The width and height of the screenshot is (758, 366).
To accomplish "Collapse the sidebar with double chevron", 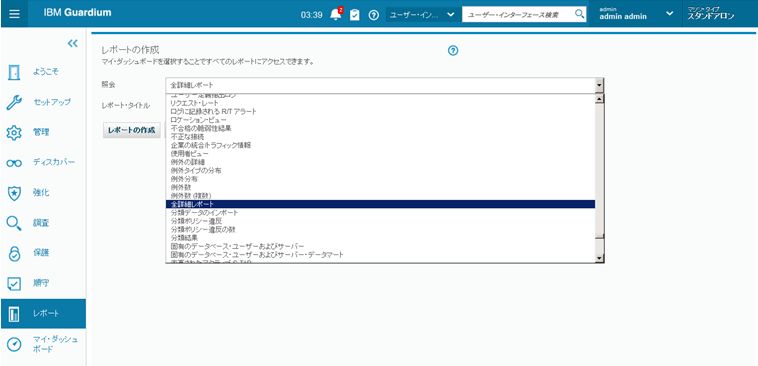I will pyautogui.click(x=73, y=44).
